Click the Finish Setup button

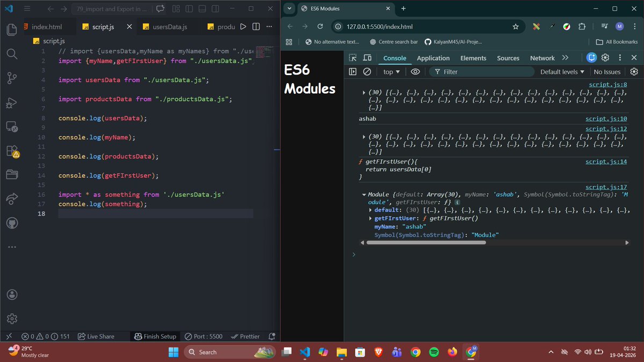click(x=155, y=336)
